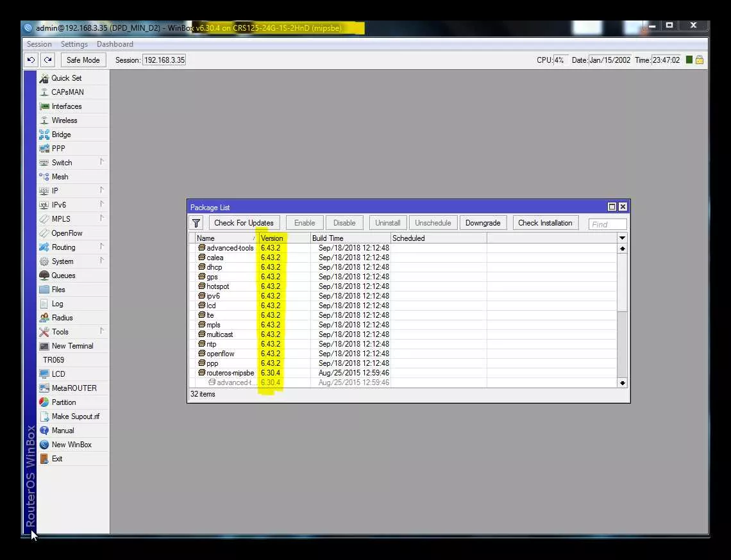
Task: Click the Redo arrow toolbar button
Action: click(47, 60)
